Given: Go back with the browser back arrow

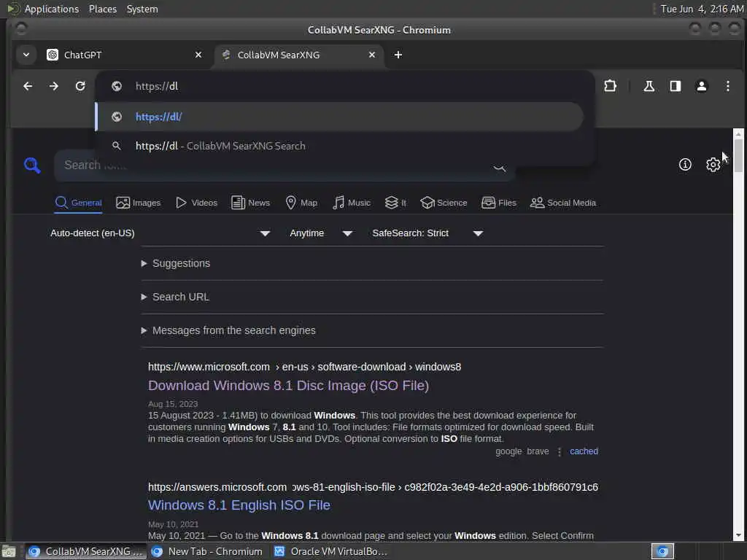Looking at the screenshot, I should tap(28, 86).
